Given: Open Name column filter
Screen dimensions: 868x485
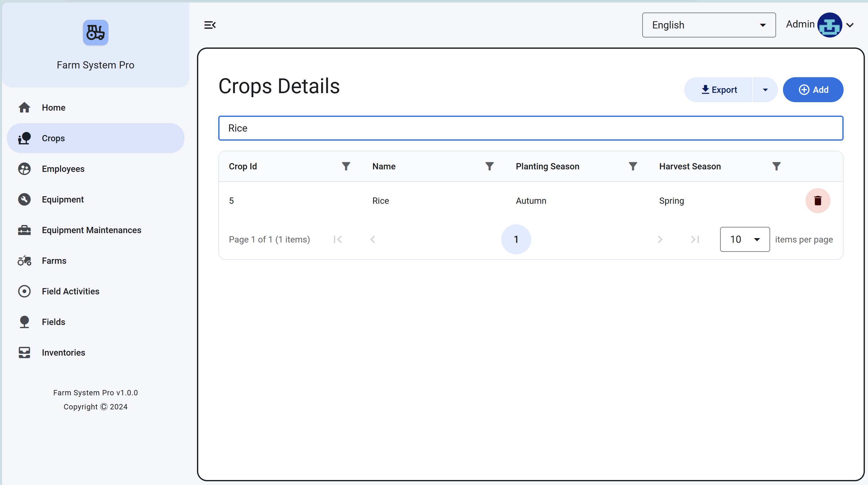Looking at the screenshot, I should [x=489, y=166].
